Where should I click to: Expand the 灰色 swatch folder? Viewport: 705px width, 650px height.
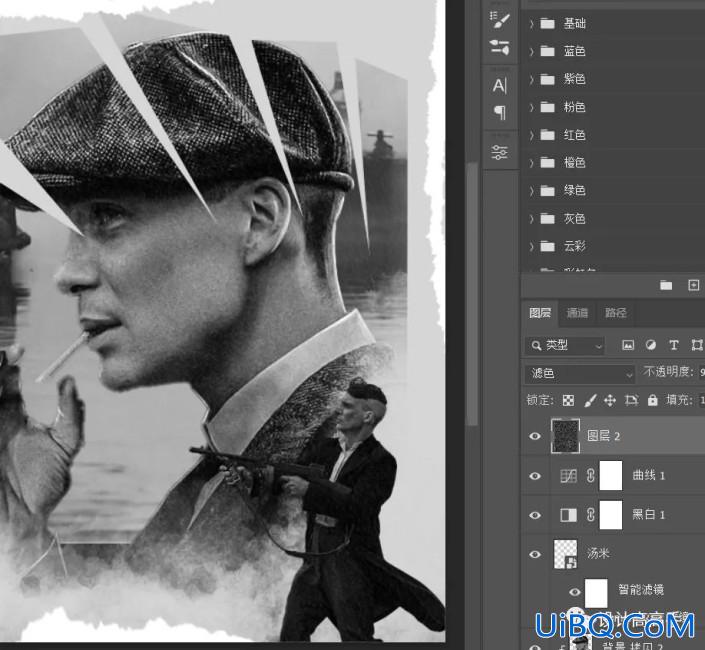531,219
